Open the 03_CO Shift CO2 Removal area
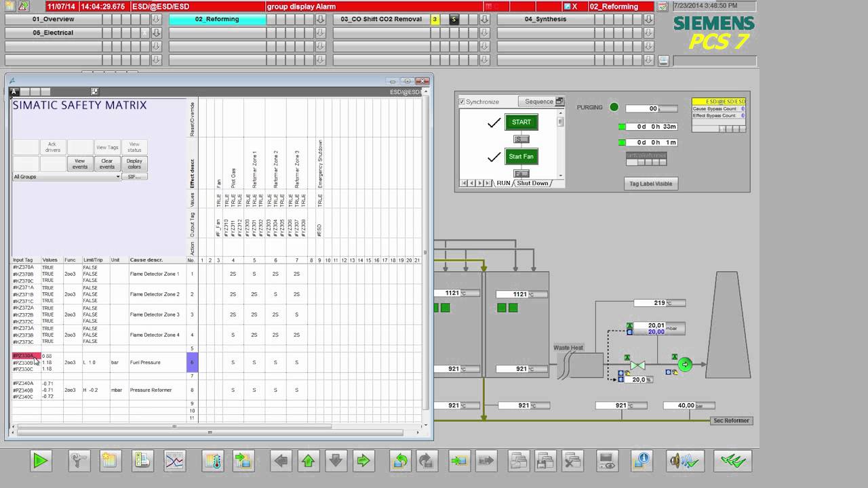Image resolution: width=868 pixels, height=488 pixels. 381,20
